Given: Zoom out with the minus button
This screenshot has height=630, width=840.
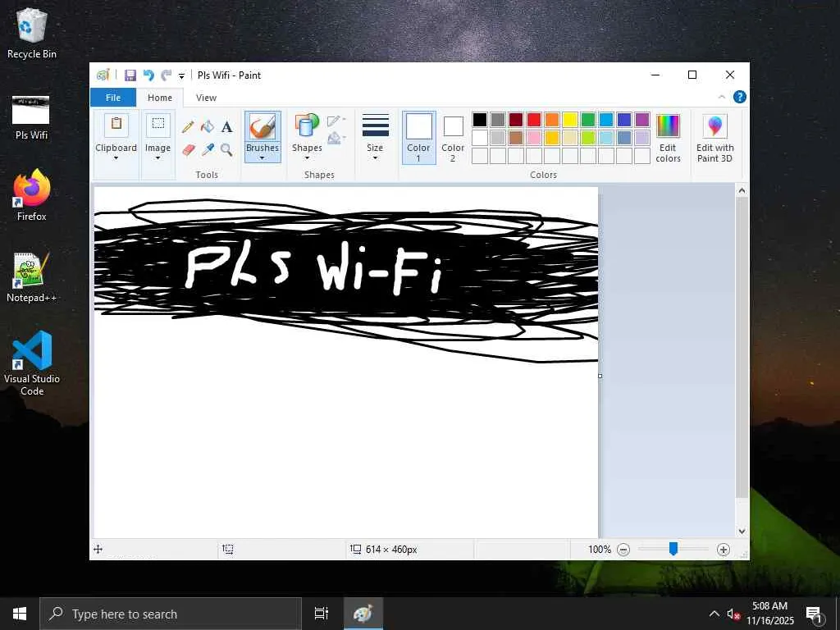Looking at the screenshot, I should point(623,550).
